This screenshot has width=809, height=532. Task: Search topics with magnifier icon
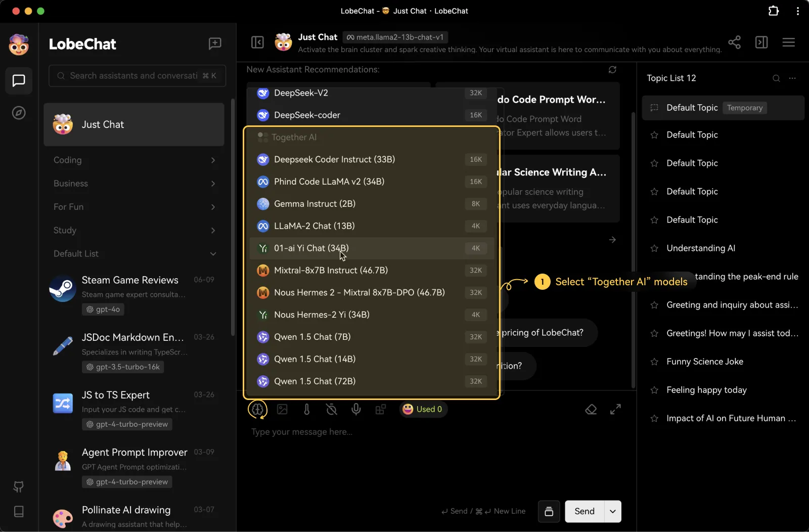[x=776, y=78]
